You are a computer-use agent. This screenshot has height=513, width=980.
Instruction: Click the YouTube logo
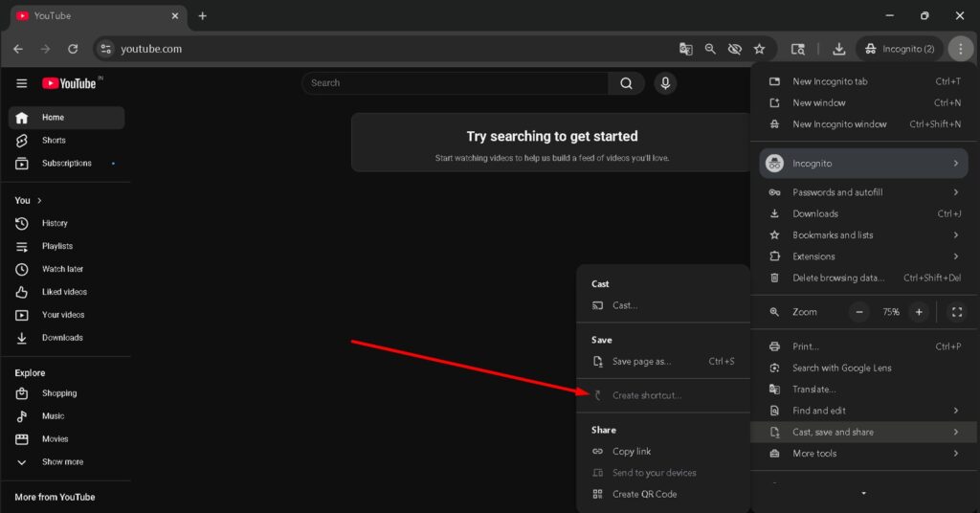(x=69, y=83)
